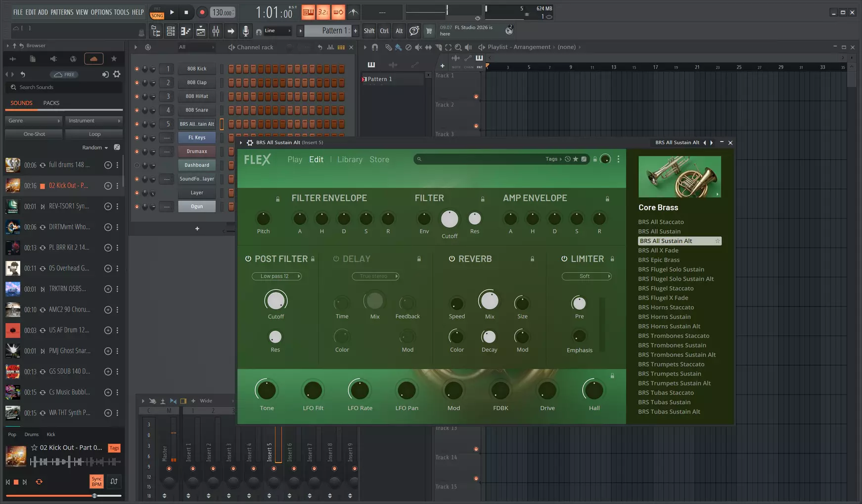Open FLEX plugin settings gear icon
This screenshot has width=862, height=504.
tap(250, 143)
